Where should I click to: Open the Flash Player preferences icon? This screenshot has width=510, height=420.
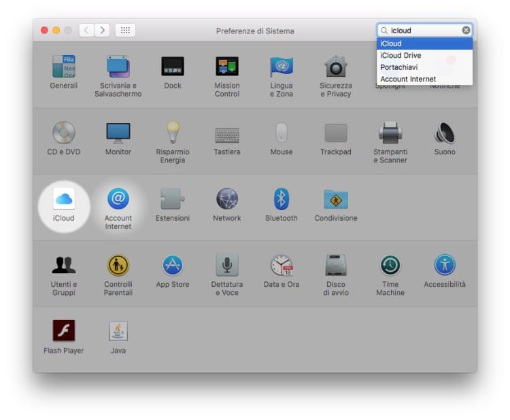click(64, 330)
